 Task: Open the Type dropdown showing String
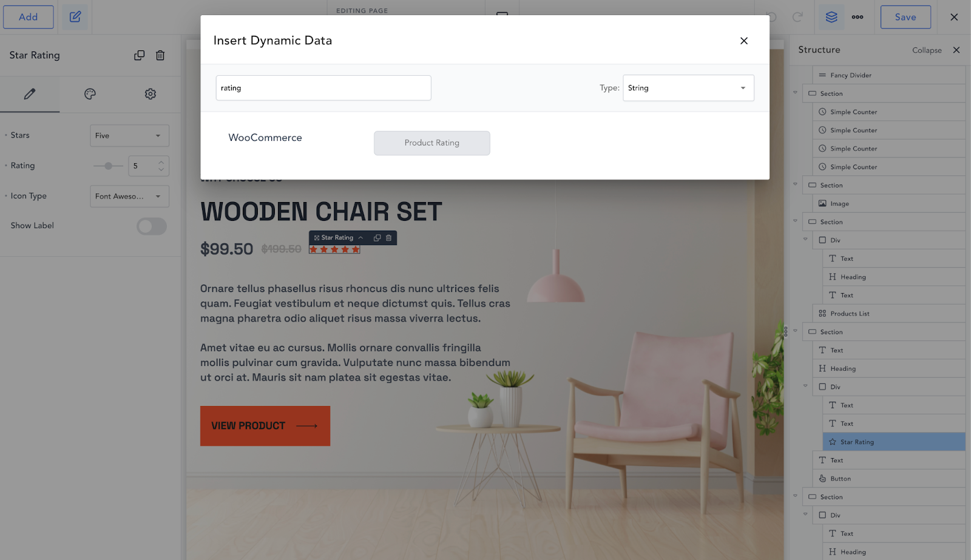click(x=688, y=88)
